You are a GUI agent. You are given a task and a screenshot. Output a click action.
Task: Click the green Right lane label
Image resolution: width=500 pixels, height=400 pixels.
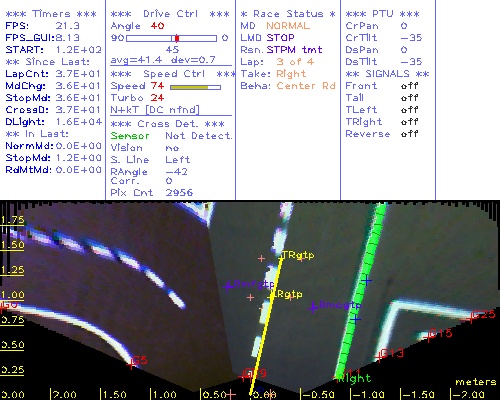pos(354,378)
